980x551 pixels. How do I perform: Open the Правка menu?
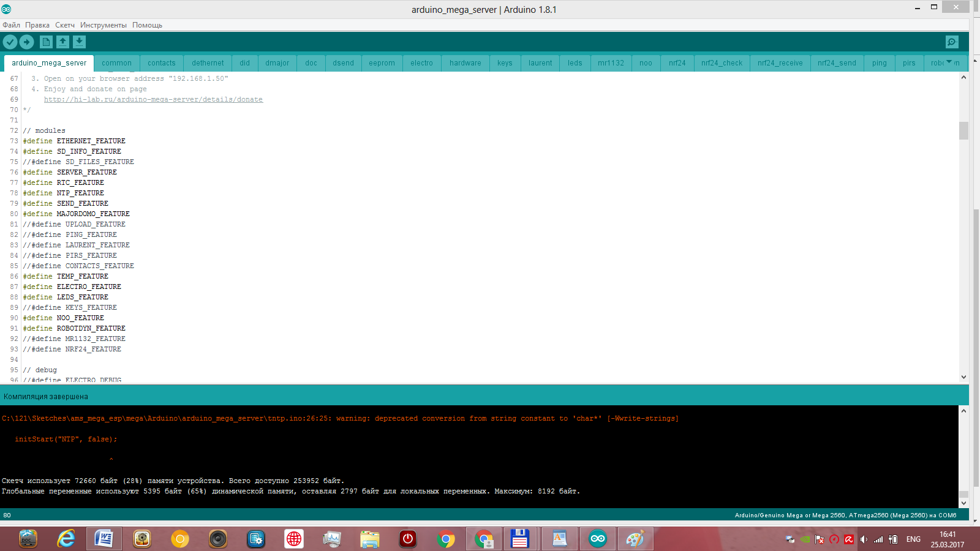(37, 25)
